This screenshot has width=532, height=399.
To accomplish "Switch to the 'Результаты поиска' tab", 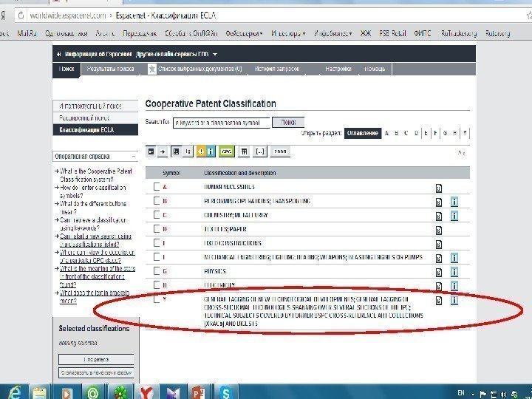I will pos(110,69).
